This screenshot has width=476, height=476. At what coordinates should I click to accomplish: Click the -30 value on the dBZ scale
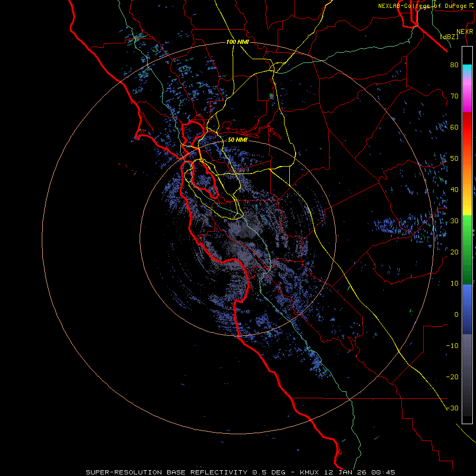point(452,408)
